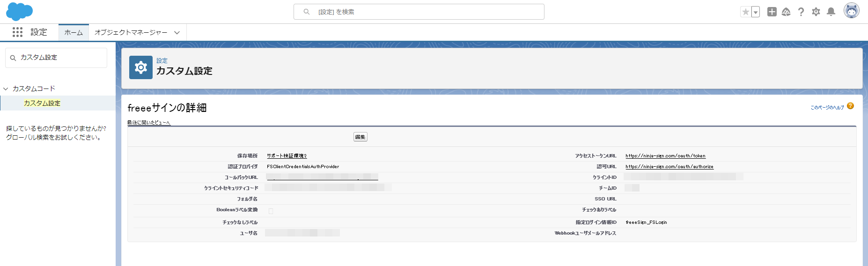This screenshot has width=868, height=266.
Task: Open the help question mark icon
Action: tap(801, 12)
